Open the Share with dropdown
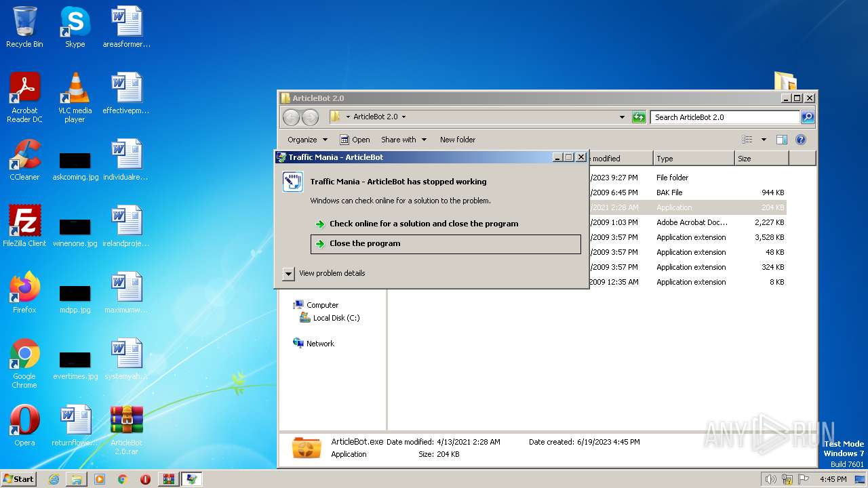The image size is (868, 488). pyautogui.click(x=404, y=140)
